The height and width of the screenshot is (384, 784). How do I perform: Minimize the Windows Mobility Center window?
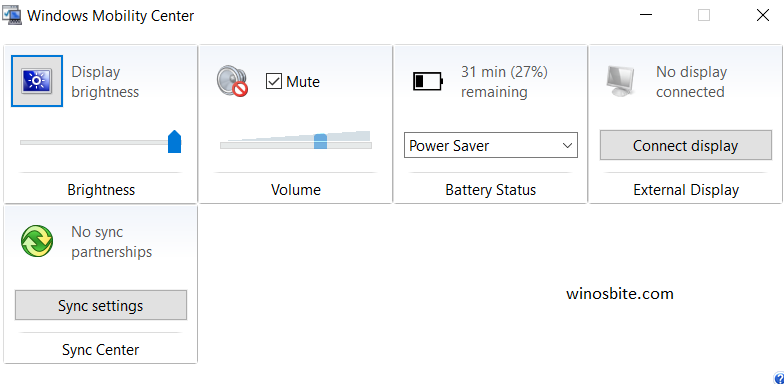point(646,15)
